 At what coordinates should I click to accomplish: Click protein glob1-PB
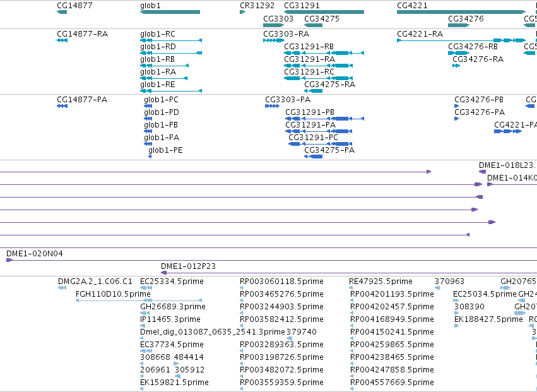pyautogui.click(x=148, y=131)
